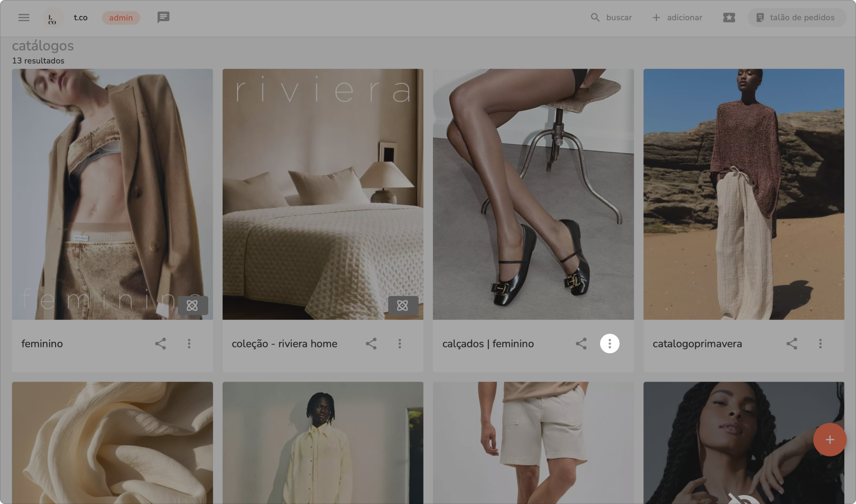Click the adicionar button in header
856x504 pixels.
(677, 17)
